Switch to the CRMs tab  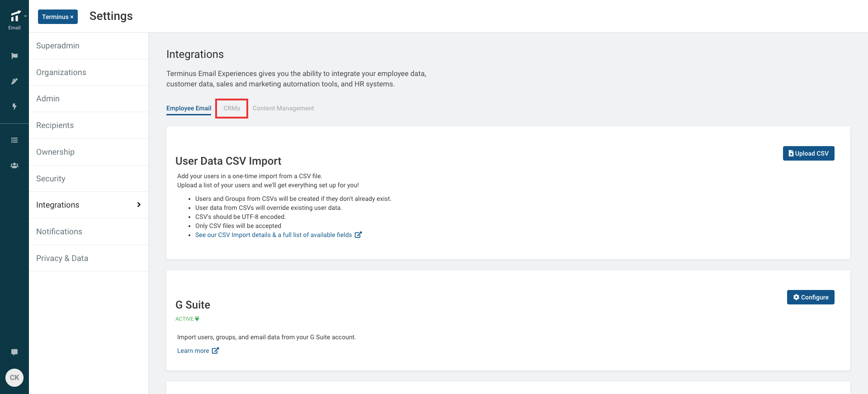tap(232, 109)
